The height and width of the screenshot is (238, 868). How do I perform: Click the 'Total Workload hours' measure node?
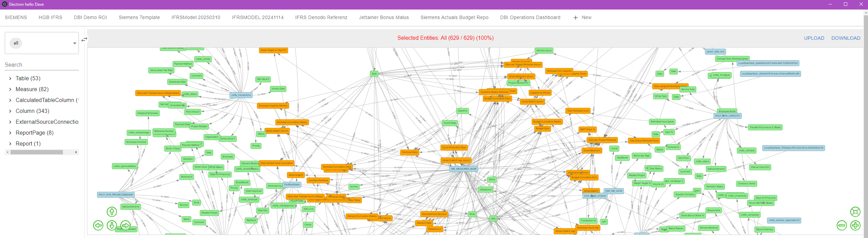click(x=578, y=111)
